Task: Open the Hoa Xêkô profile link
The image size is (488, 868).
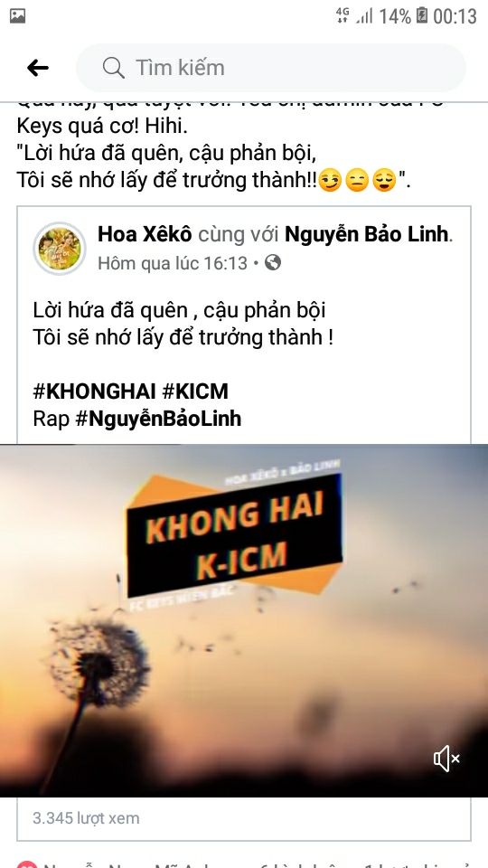Action: click(145, 235)
